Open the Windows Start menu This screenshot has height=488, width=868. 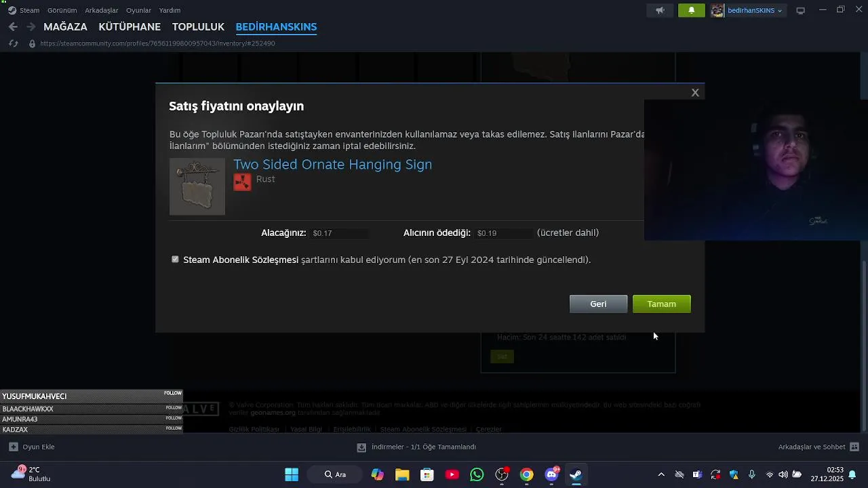tap(292, 474)
